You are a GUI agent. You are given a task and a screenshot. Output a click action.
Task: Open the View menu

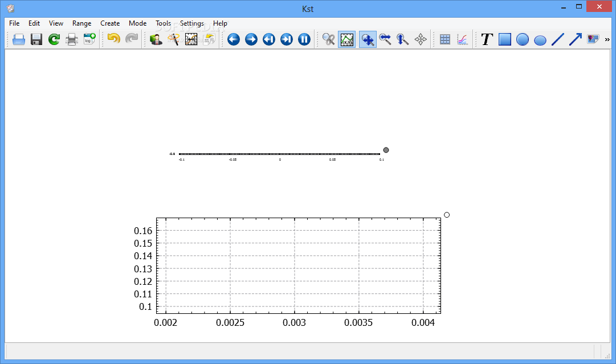(x=56, y=23)
